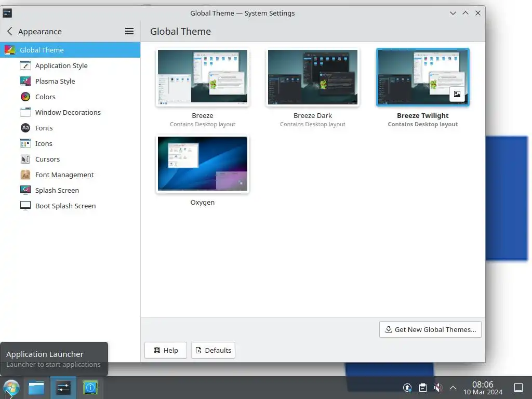Click the Boot Splash Screen monitor icon
532x399 pixels.
click(x=25, y=206)
